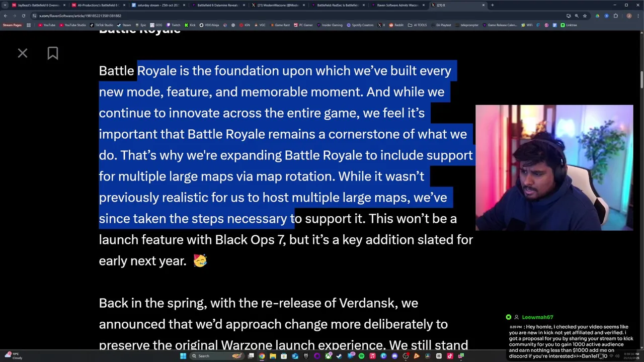Open the Game Release Calendar bookmark
The image size is (644, 362).
pos(499,25)
